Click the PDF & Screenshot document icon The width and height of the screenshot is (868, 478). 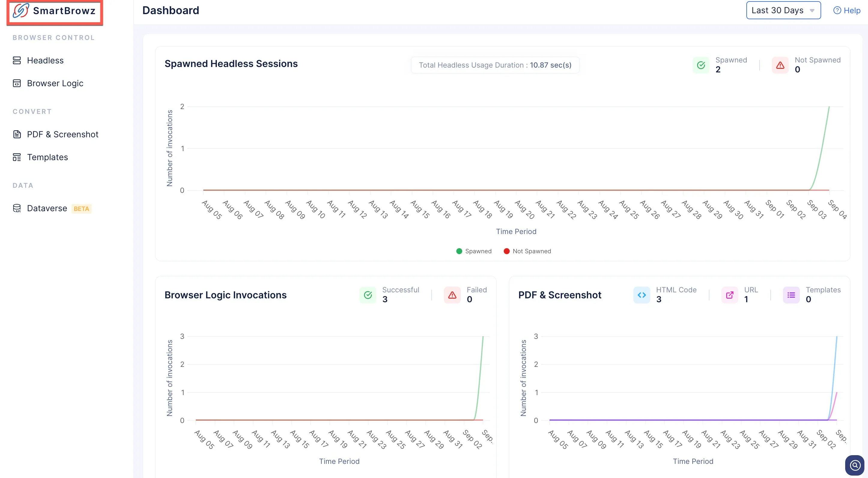(17, 134)
